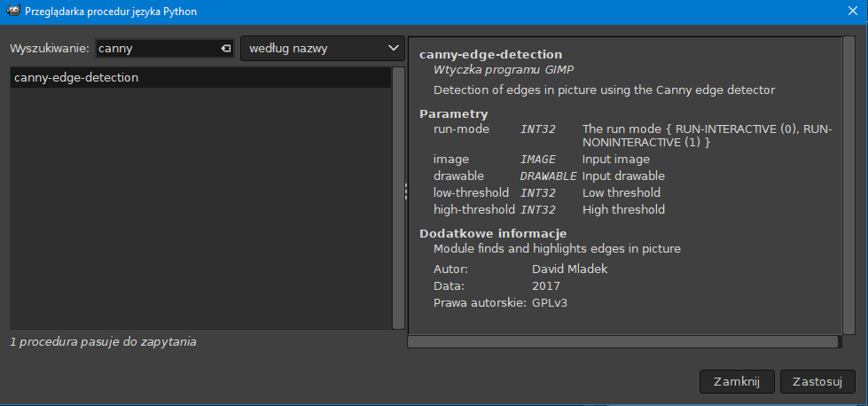The image size is (868, 406).
Task: Click the '1 procedura pasuje do zapytania' status text
Action: point(104,342)
